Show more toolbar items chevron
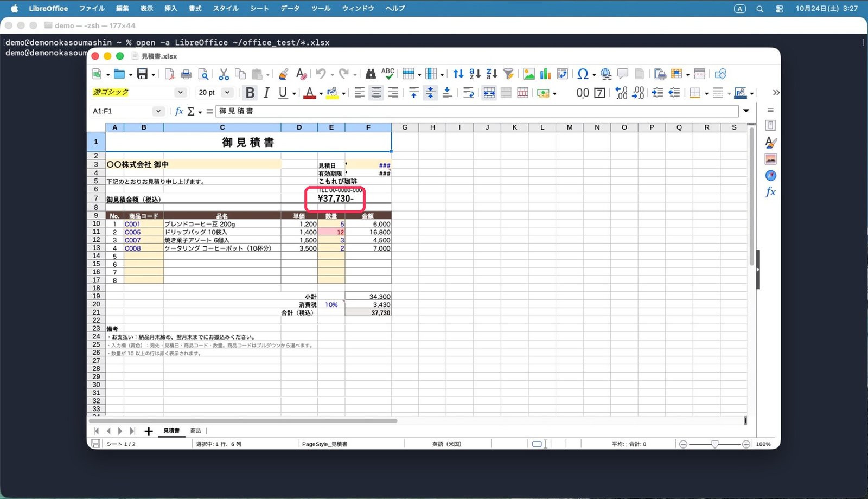The width and height of the screenshot is (868, 499). (x=776, y=93)
